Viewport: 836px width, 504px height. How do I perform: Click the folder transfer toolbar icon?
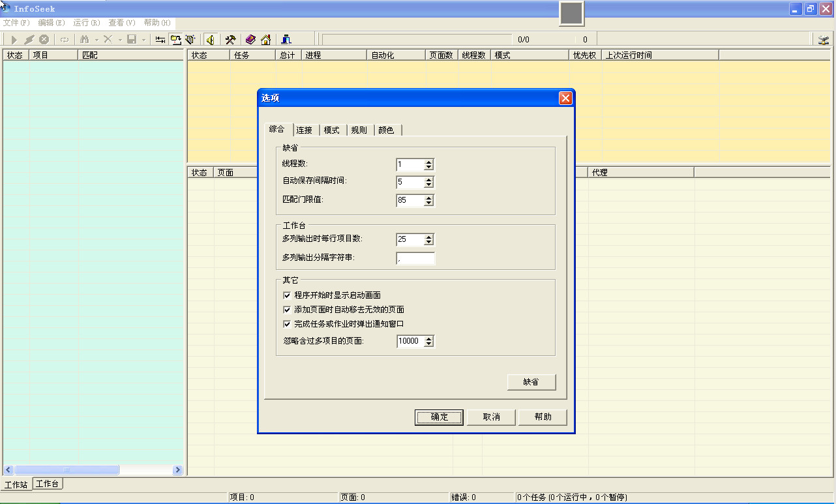point(175,40)
